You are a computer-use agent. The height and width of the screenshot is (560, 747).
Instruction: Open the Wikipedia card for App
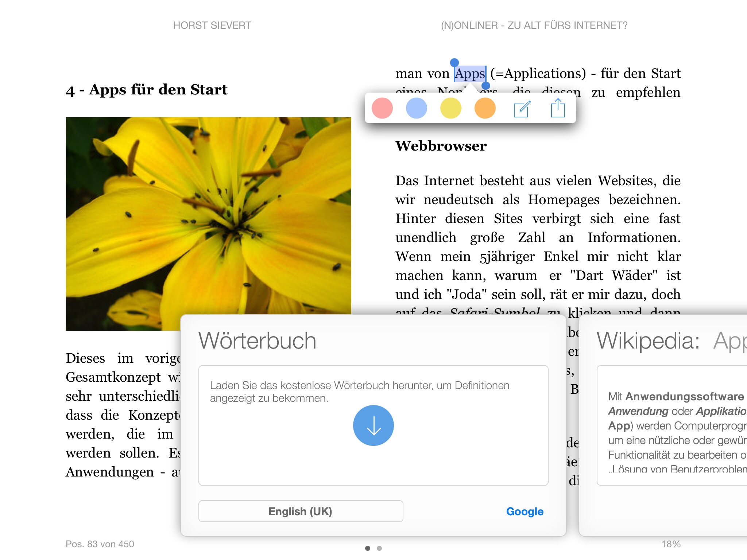(x=671, y=341)
